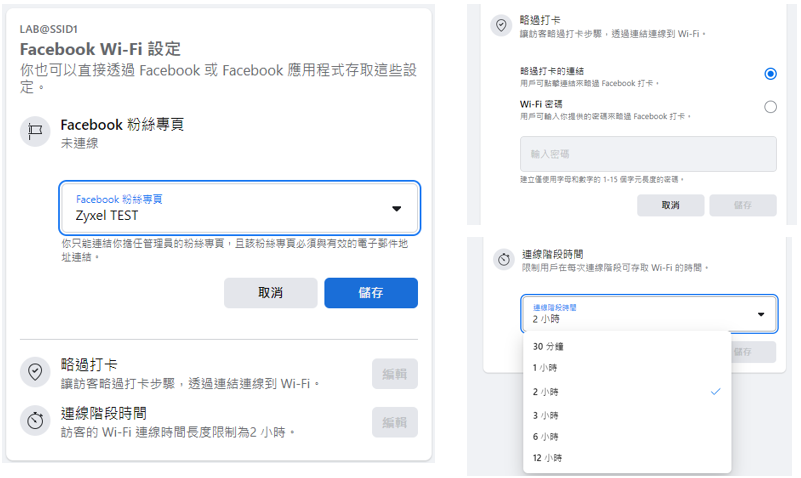Select the Wi-Fi 密碼 radio option
This screenshot has width=801, height=478.
coord(770,107)
